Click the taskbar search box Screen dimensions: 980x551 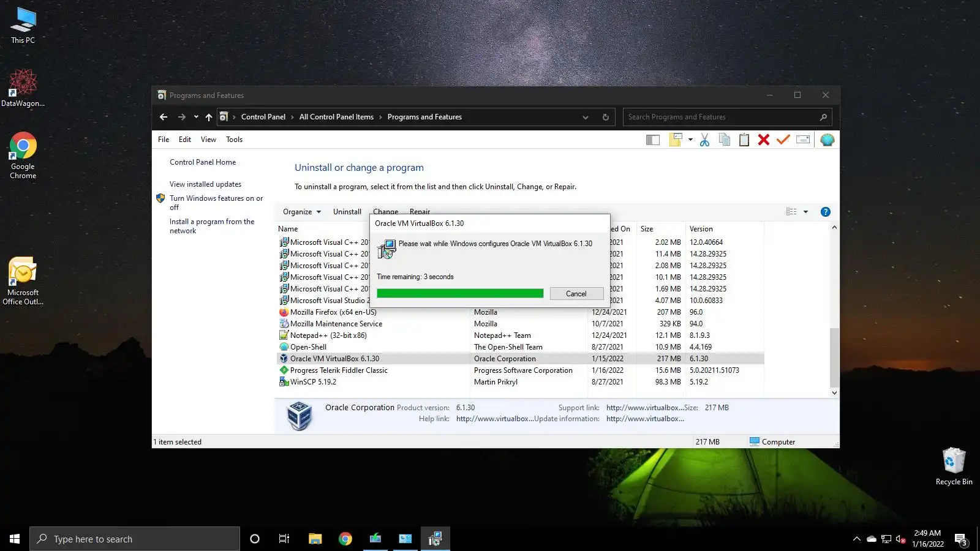click(135, 539)
